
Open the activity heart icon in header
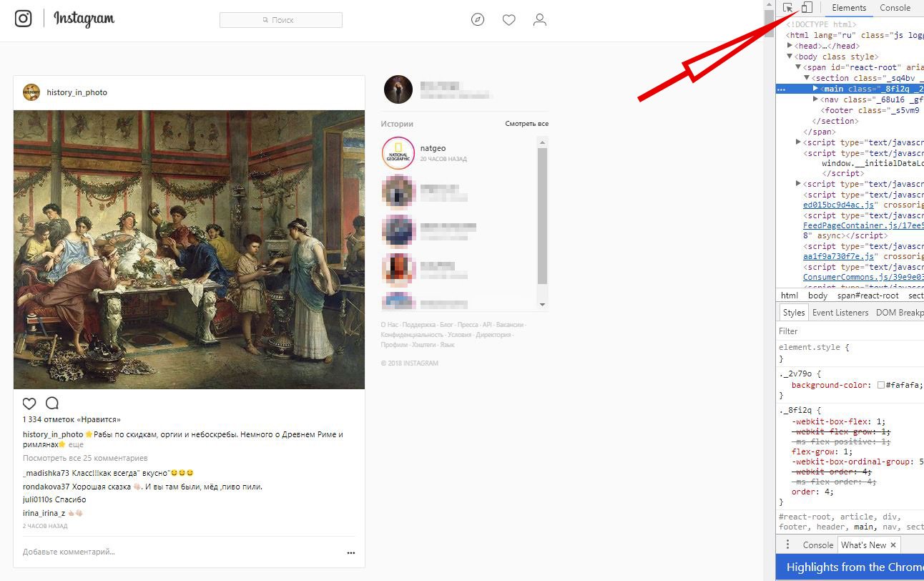pyautogui.click(x=508, y=20)
